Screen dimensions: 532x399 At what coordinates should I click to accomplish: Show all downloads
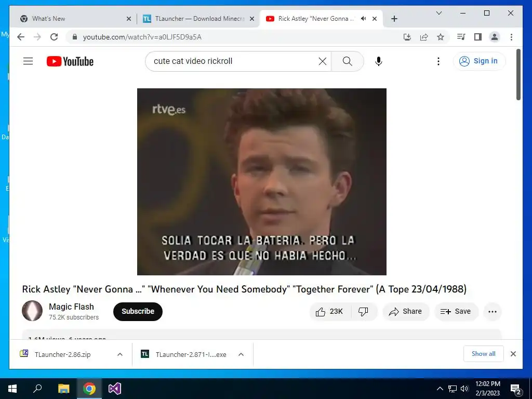pyautogui.click(x=484, y=354)
